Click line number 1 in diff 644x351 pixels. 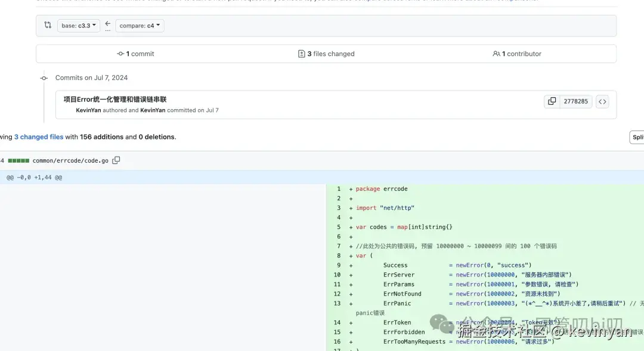click(339, 189)
